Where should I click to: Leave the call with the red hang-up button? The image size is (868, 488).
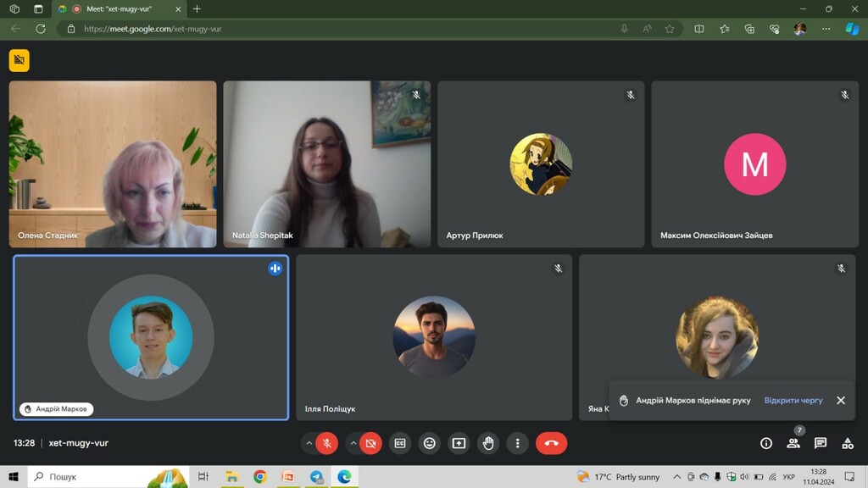(551, 443)
